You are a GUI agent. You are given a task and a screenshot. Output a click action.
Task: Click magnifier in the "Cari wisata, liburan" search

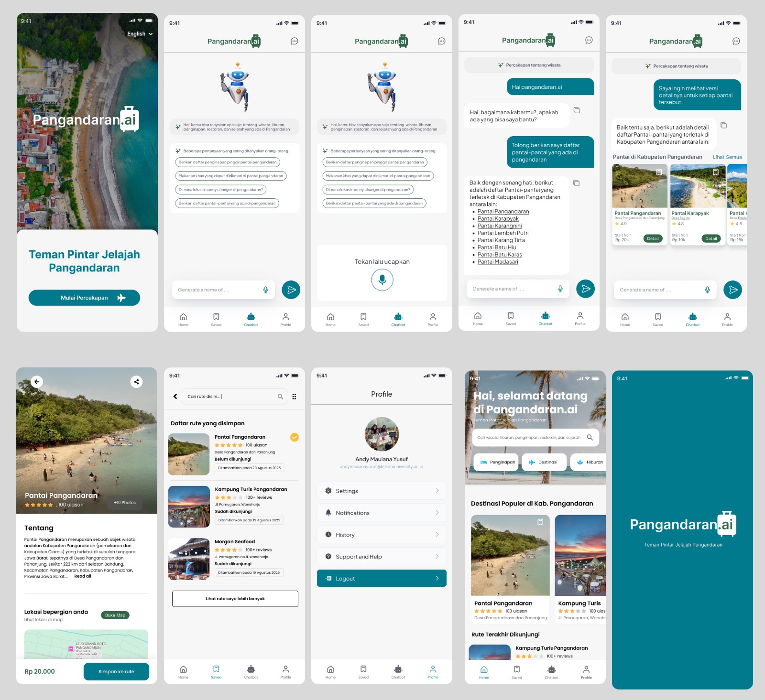(590, 437)
